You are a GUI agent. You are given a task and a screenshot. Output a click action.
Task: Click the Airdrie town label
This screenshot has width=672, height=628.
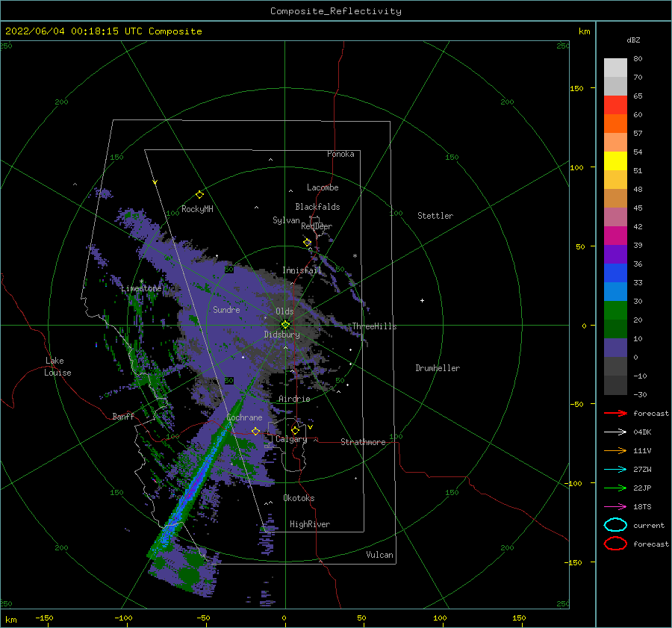[x=294, y=399]
